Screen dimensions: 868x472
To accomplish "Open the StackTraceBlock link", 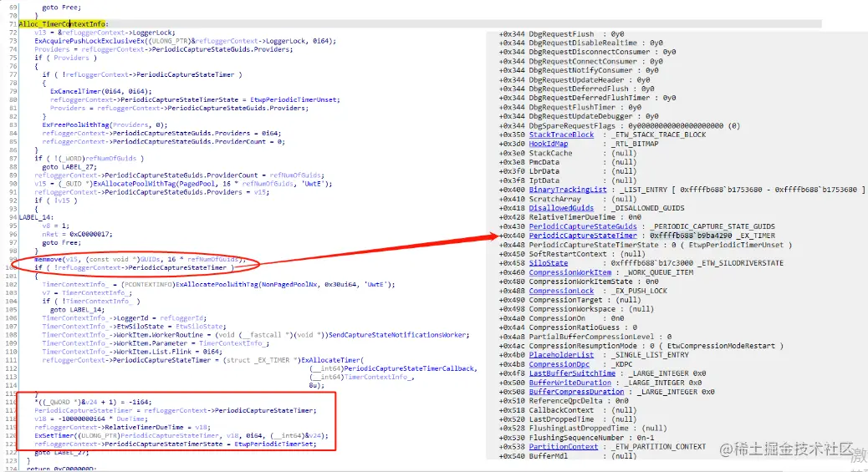I will (x=561, y=134).
